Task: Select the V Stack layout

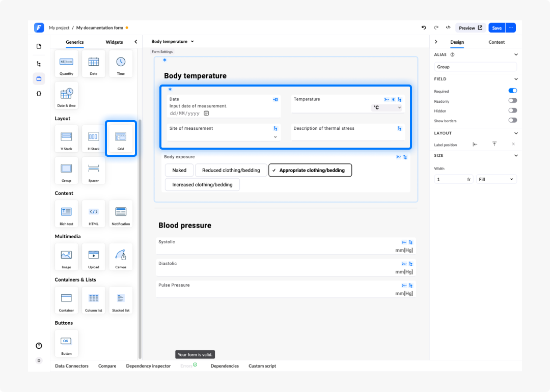Action: coord(66,139)
